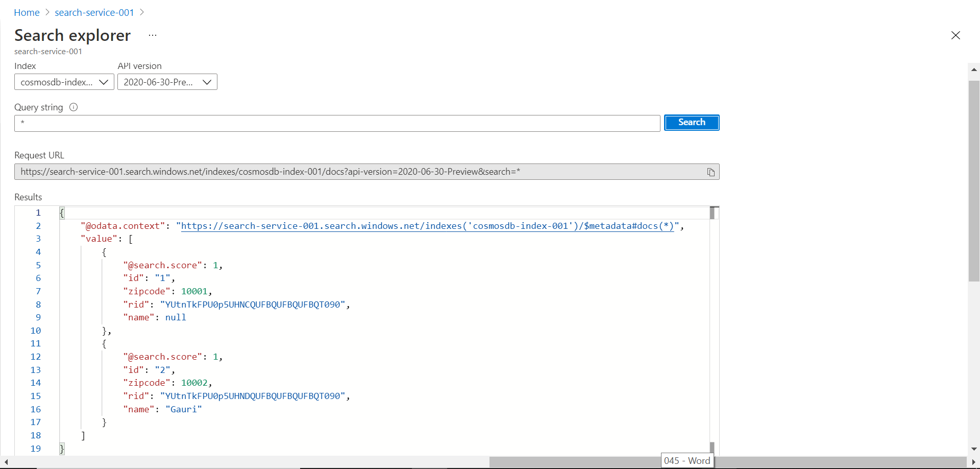Click the @search.score key on line 12
Image resolution: width=980 pixels, height=469 pixels.
pyautogui.click(x=162, y=357)
